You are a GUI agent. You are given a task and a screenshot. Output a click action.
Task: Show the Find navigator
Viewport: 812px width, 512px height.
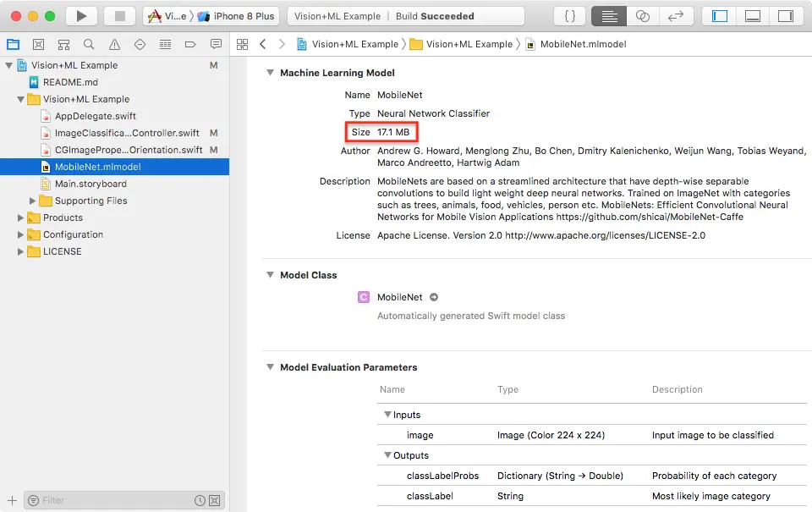89,45
